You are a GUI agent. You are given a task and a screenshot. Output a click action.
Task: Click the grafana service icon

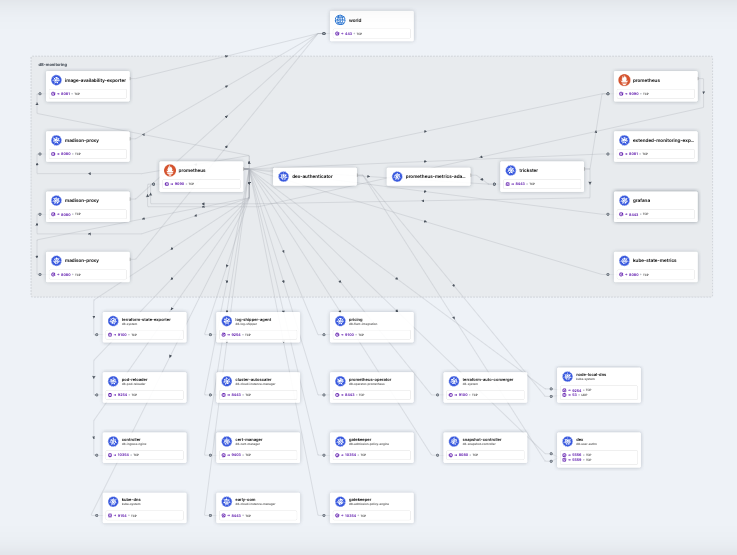tap(624, 200)
